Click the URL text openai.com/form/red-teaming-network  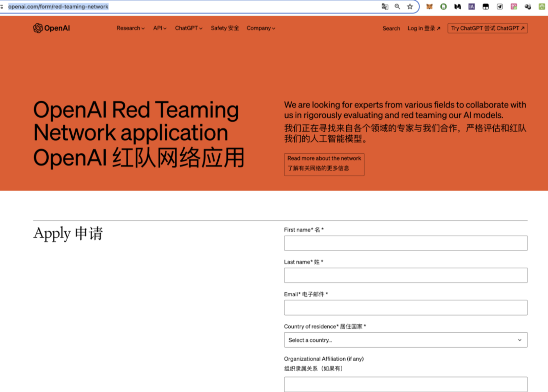(58, 6)
